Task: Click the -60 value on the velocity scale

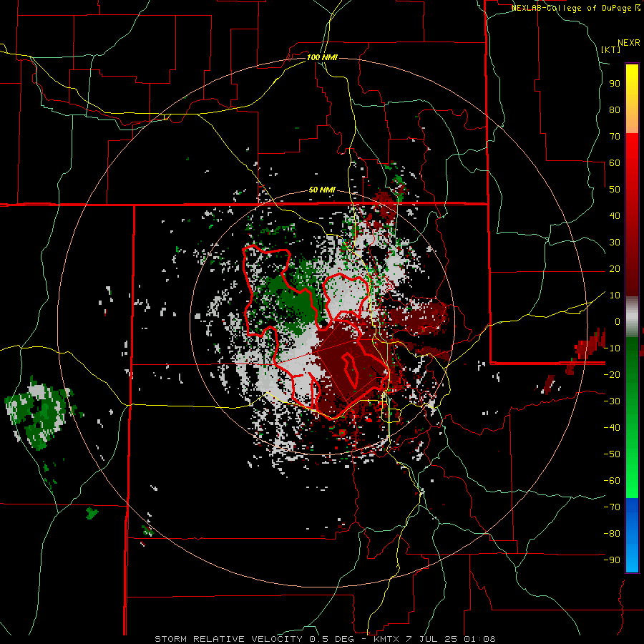Action: click(x=612, y=481)
